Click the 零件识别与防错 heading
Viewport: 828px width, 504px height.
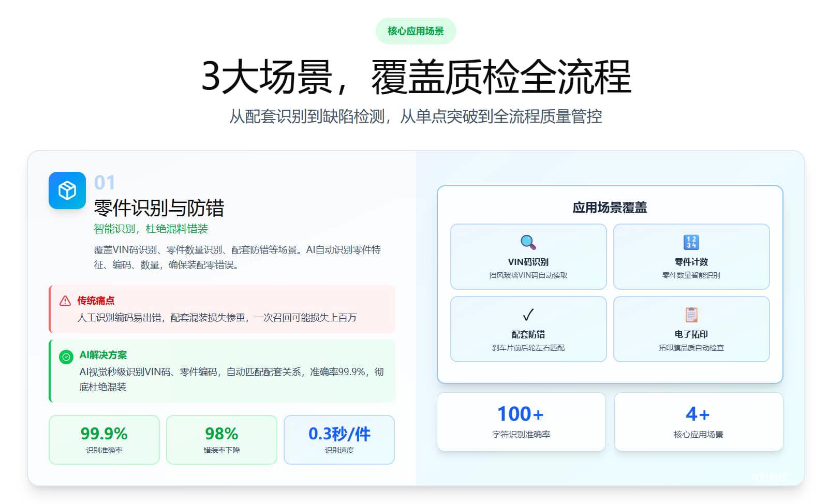point(159,208)
